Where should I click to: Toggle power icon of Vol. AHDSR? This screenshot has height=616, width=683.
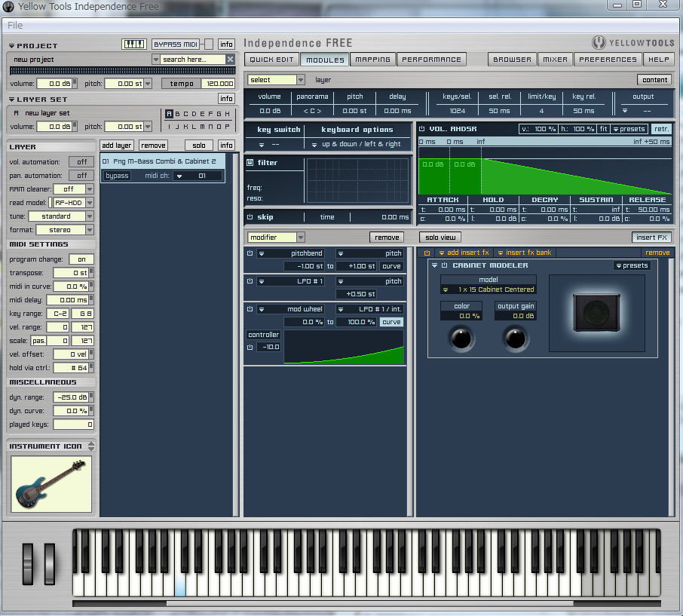pos(421,129)
